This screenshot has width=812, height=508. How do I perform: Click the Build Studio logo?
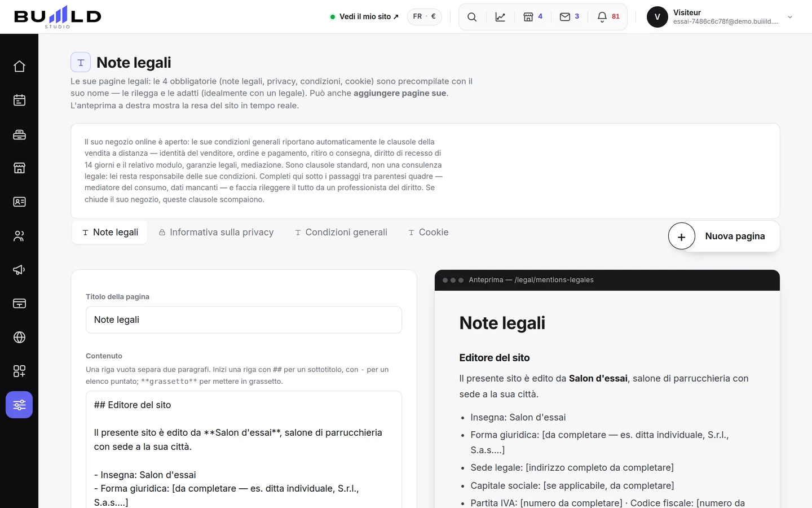58,17
